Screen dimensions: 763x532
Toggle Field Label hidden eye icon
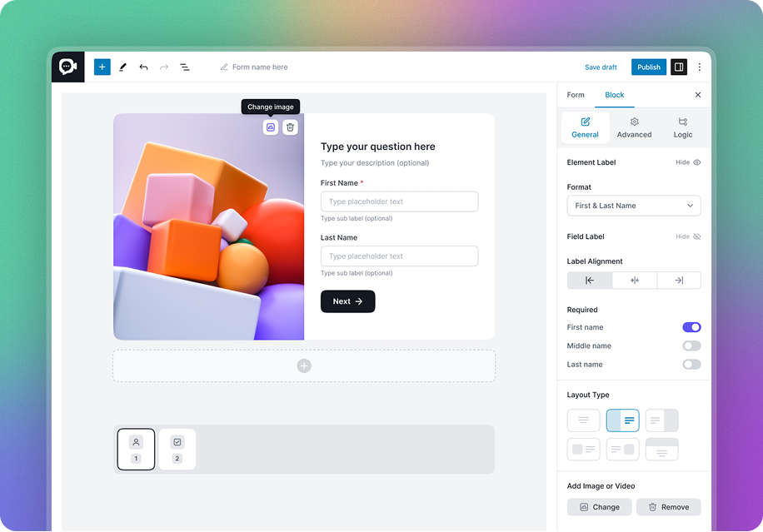pyautogui.click(x=697, y=236)
